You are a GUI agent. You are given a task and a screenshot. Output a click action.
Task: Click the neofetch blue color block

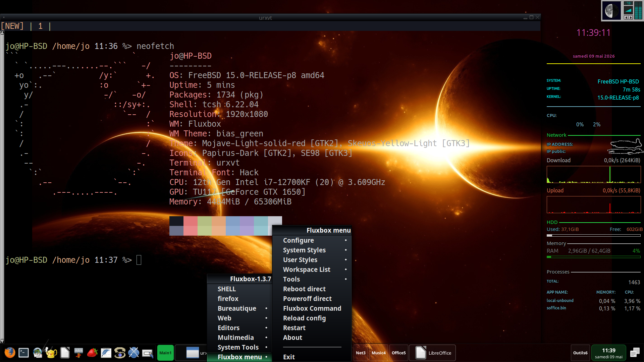pos(233,226)
